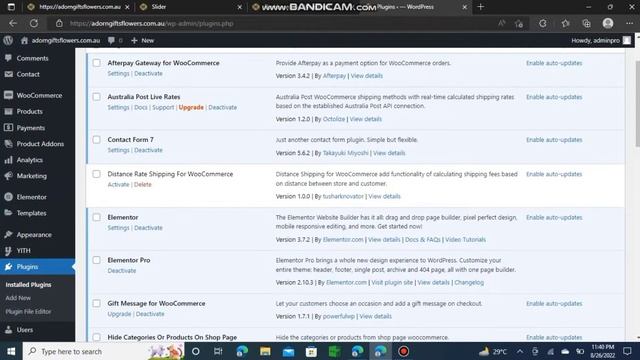
Task: Click the New content plus button
Action: pyautogui.click(x=142, y=40)
